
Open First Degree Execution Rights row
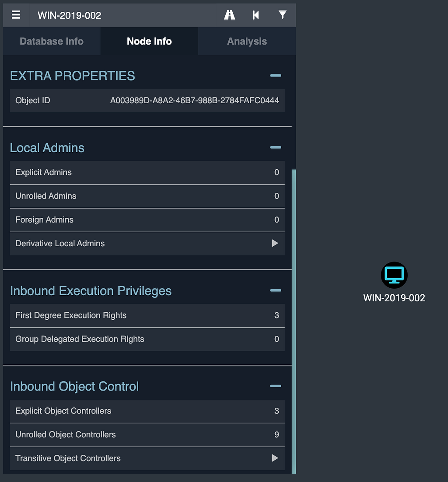pyautogui.click(x=147, y=315)
